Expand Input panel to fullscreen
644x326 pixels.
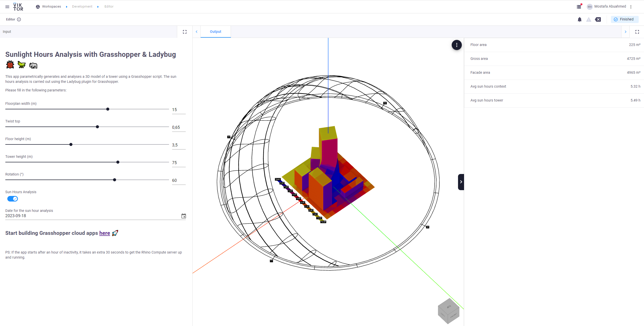tap(185, 32)
